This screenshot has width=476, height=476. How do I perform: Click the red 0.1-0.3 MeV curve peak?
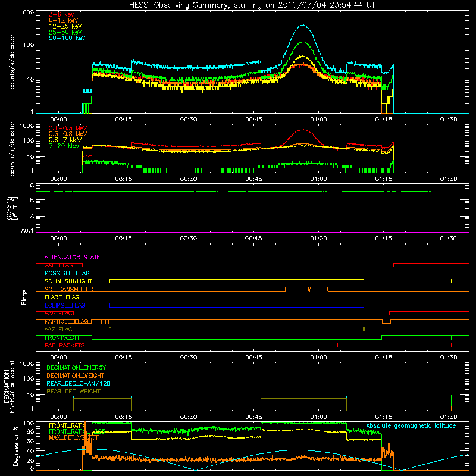coord(303,130)
